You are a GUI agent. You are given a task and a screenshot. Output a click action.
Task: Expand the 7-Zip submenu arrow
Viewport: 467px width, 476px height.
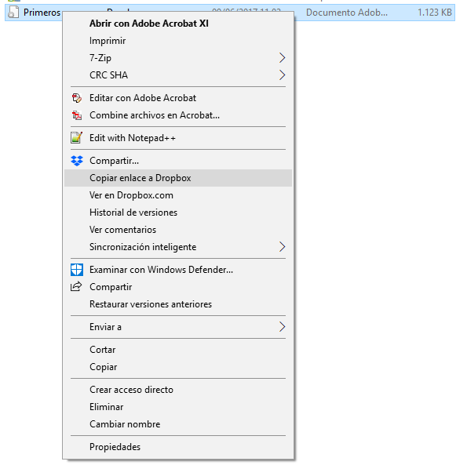(x=282, y=58)
